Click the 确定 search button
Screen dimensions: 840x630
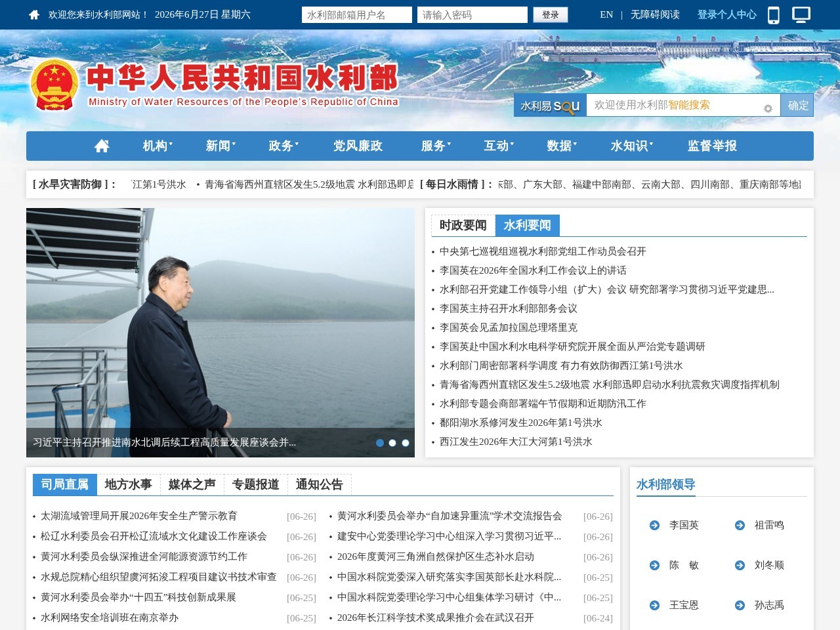(797, 105)
